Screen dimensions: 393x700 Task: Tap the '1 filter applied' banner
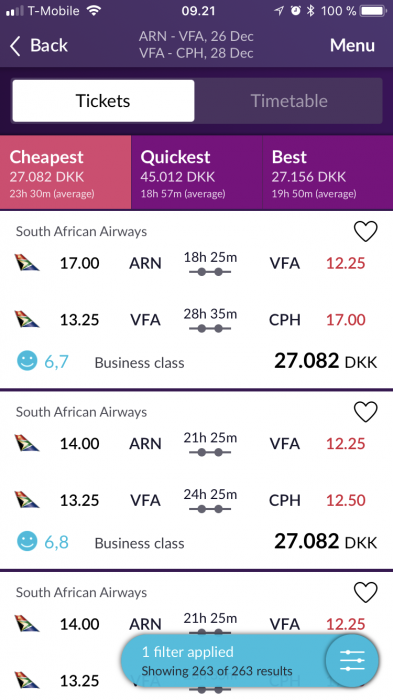pyautogui.click(x=223, y=661)
